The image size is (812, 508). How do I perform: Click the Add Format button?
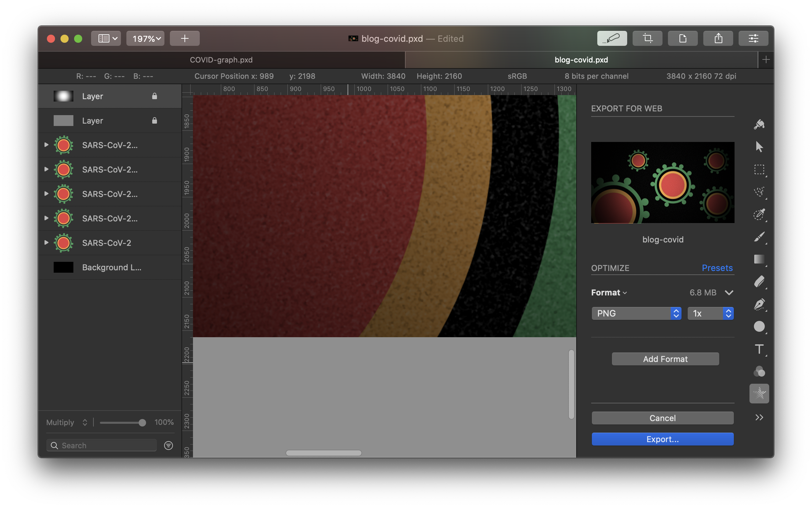665,359
